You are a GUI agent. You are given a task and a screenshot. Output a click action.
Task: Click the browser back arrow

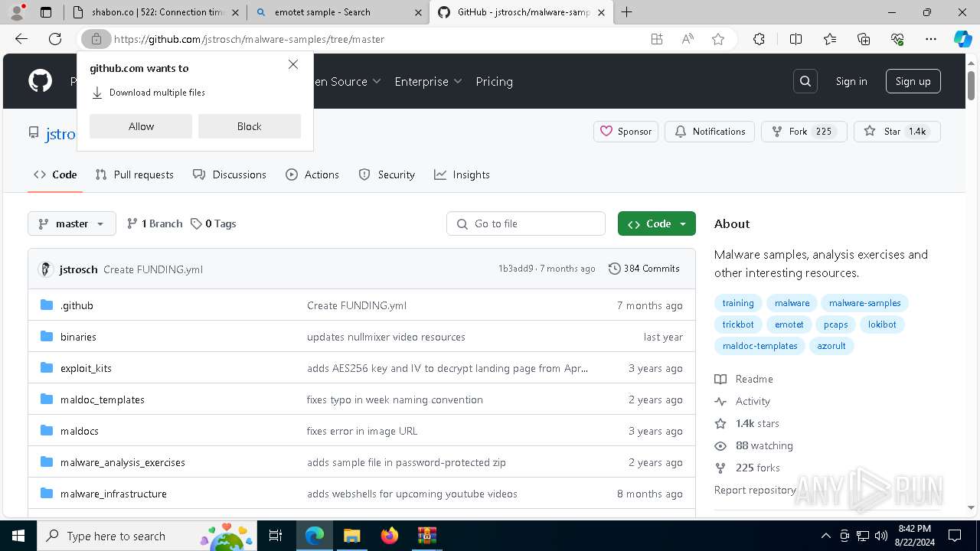coord(21,39)
